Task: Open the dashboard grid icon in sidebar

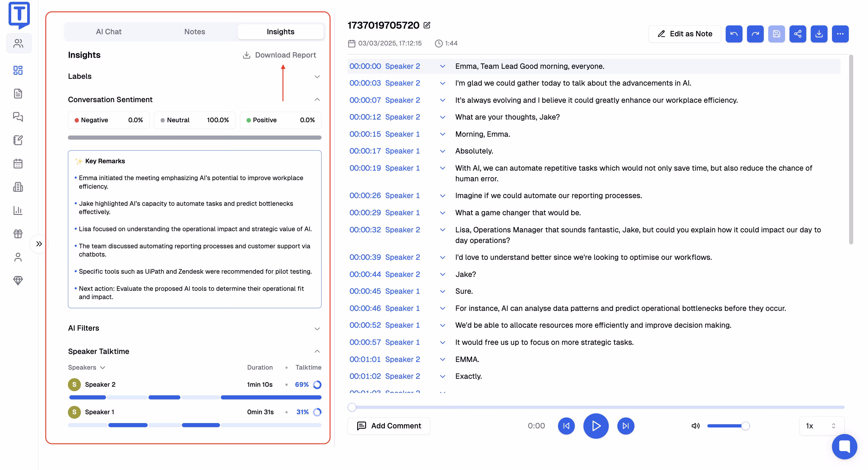Action: coord(18,70)
